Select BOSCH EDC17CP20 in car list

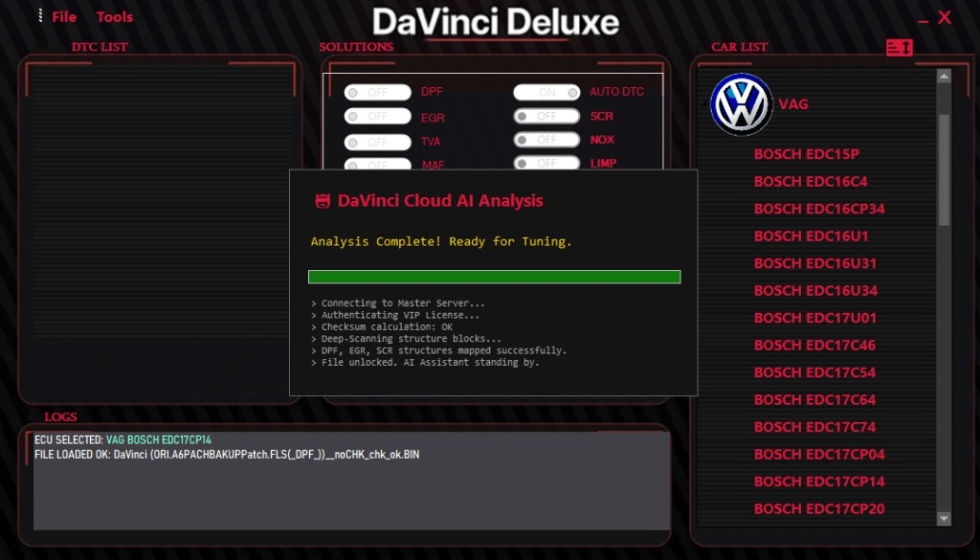click(x=819, y=509)
